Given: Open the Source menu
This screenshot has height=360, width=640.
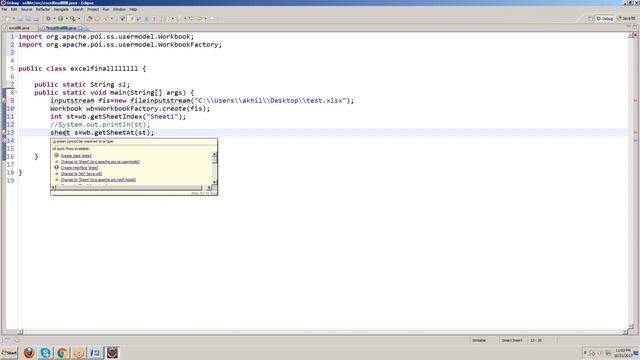Looking at the screenshot, I should [26, 9].
